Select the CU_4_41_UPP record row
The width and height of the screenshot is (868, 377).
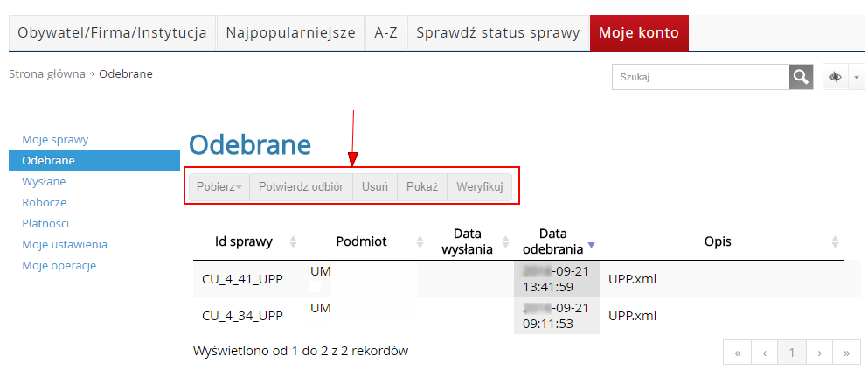pyautogui.click(x=242, y=280)
